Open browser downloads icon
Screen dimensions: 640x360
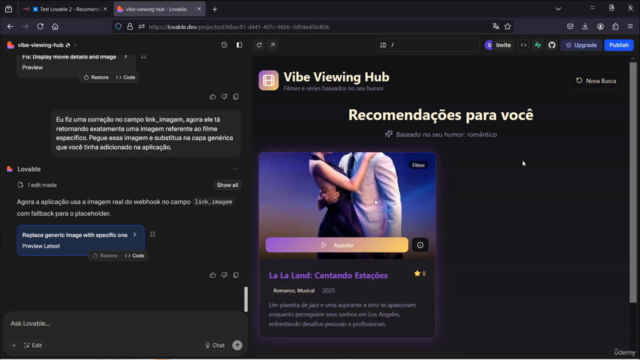585,27
